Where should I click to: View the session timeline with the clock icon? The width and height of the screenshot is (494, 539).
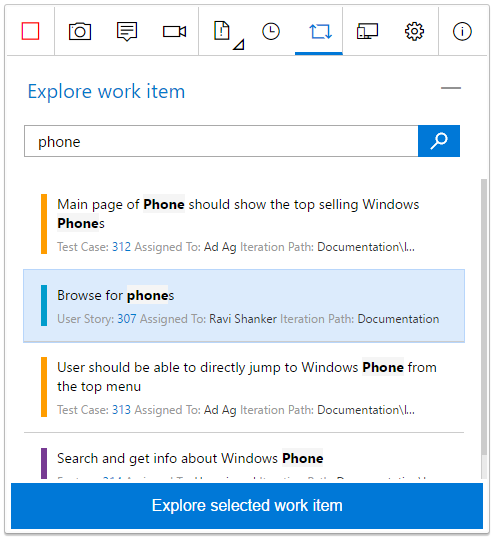pos(271,31)
